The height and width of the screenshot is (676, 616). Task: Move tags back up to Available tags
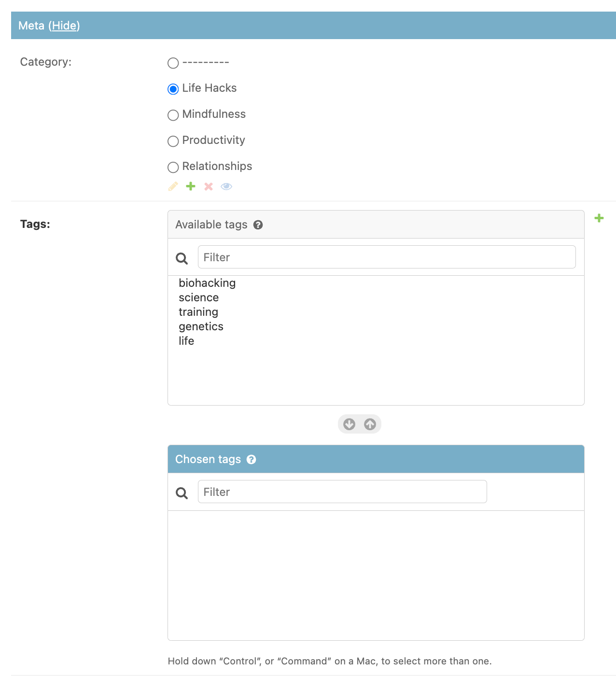[x=370, y=424]
